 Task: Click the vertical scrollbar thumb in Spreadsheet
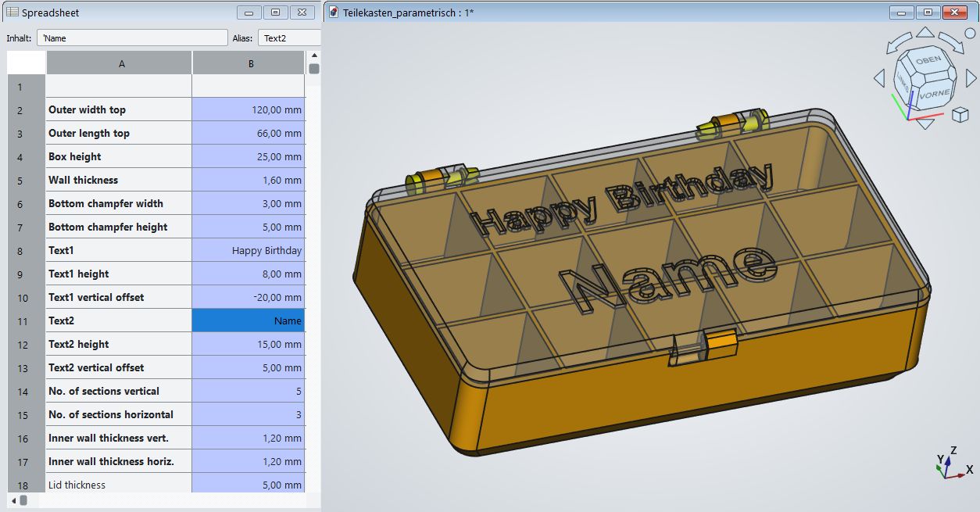(314, 69)
